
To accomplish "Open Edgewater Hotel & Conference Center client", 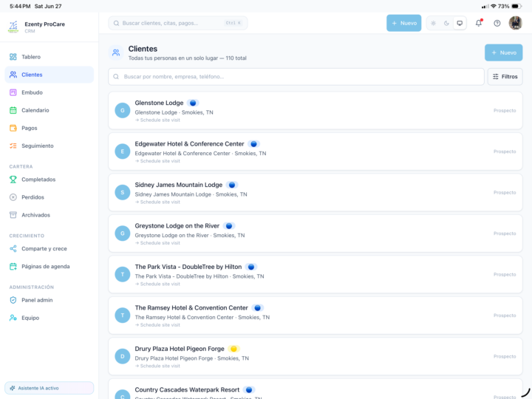I will [x=316, y=151].
